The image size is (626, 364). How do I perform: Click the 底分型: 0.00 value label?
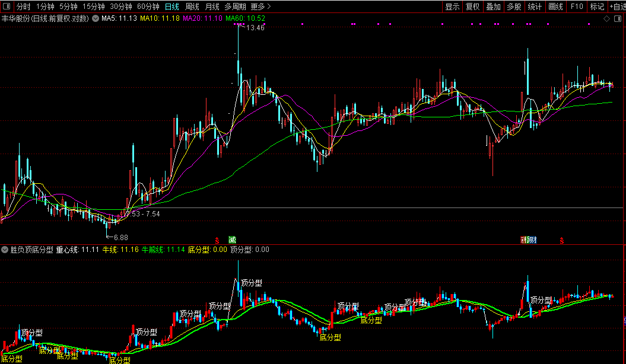pyautogui.click(x=207, y=250)
